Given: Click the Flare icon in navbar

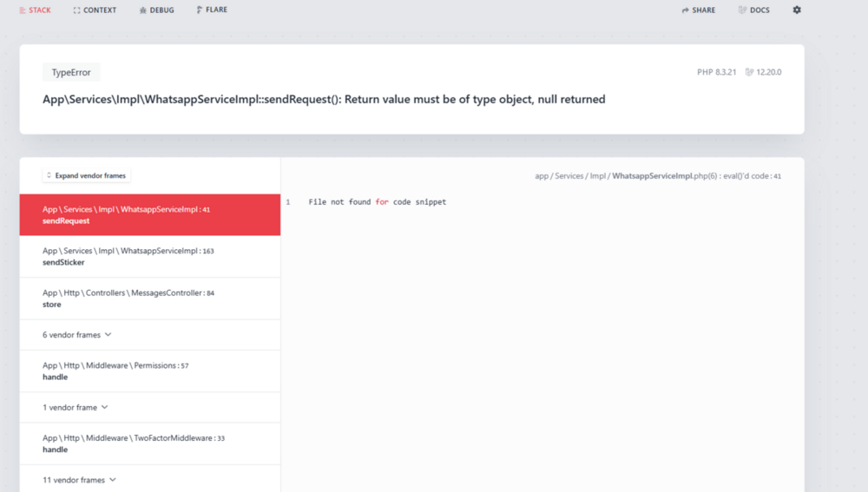Looking at the screenshot, I should [x=200, y=10].
